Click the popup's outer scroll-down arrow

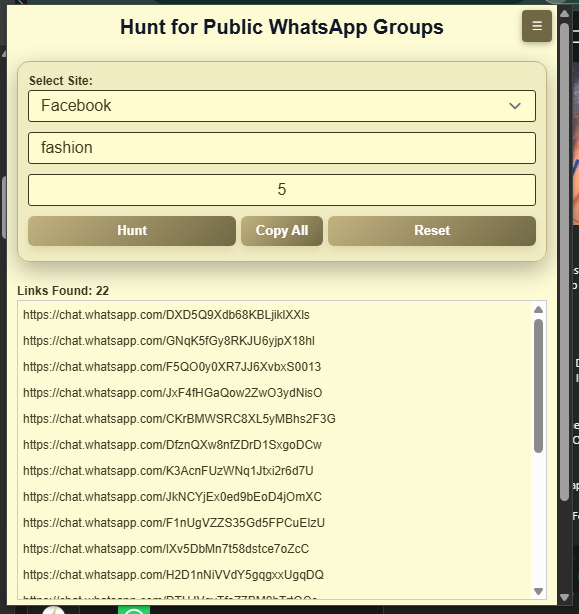tap(564, 598)
